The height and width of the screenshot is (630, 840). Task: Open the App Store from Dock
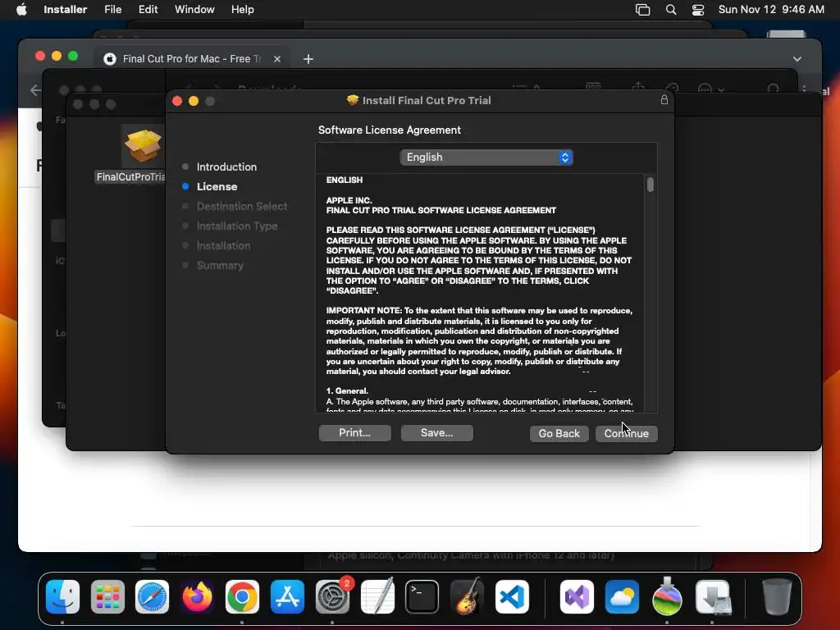click(x=287, y=596)
